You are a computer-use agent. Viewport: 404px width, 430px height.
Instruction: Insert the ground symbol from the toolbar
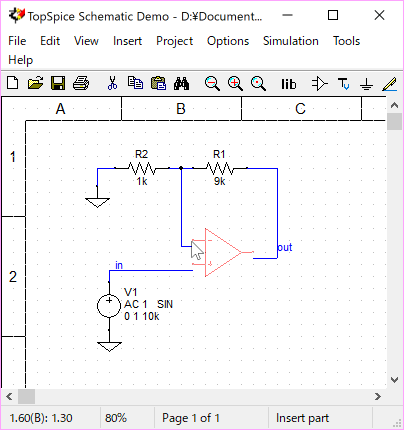click(x=366, y=84)
